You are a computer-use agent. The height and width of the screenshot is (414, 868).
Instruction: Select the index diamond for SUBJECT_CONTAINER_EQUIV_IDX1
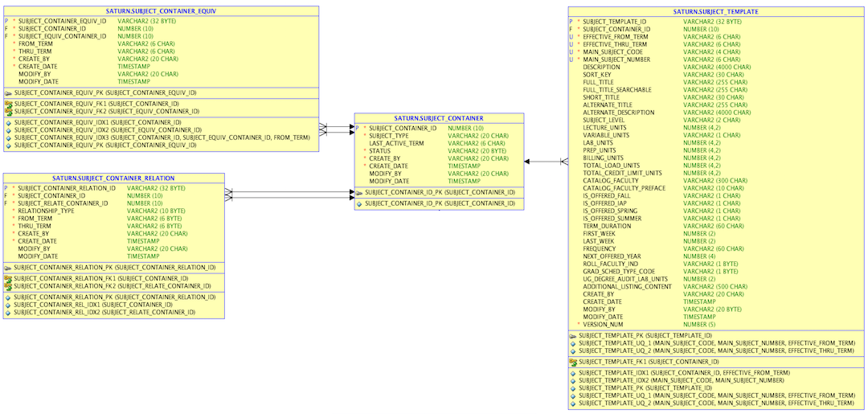click(8, 123)
